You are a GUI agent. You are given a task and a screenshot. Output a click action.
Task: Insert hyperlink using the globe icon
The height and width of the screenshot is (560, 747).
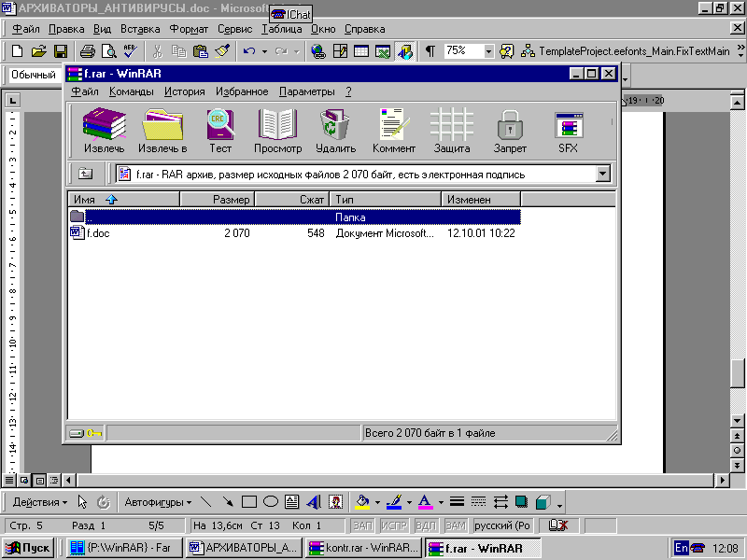(x=317, y=51)
